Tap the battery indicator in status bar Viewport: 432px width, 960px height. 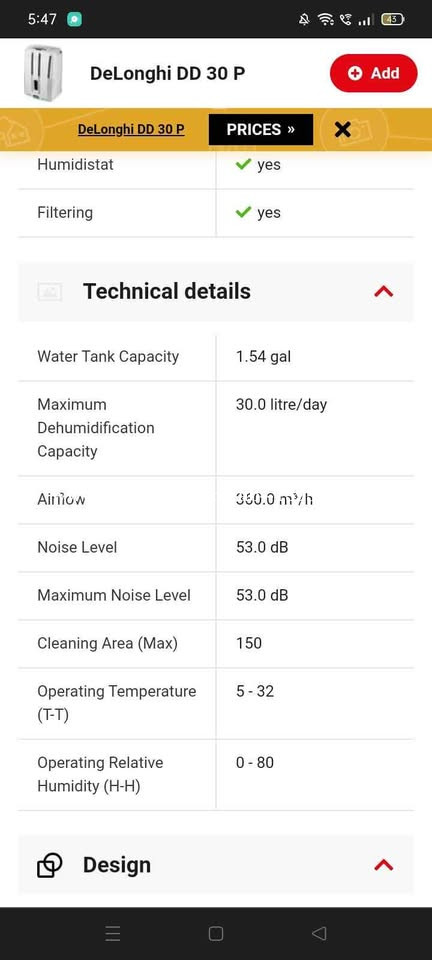[x=392, y=20]
